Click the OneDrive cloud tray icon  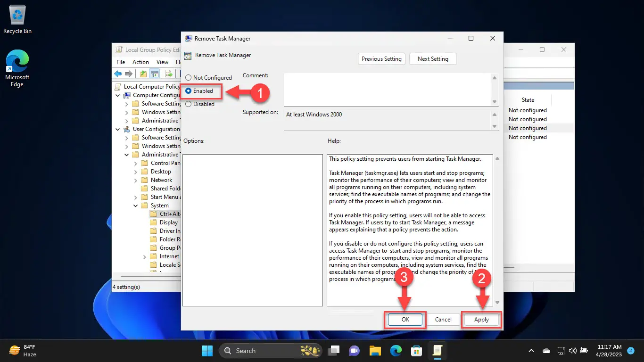546,351
